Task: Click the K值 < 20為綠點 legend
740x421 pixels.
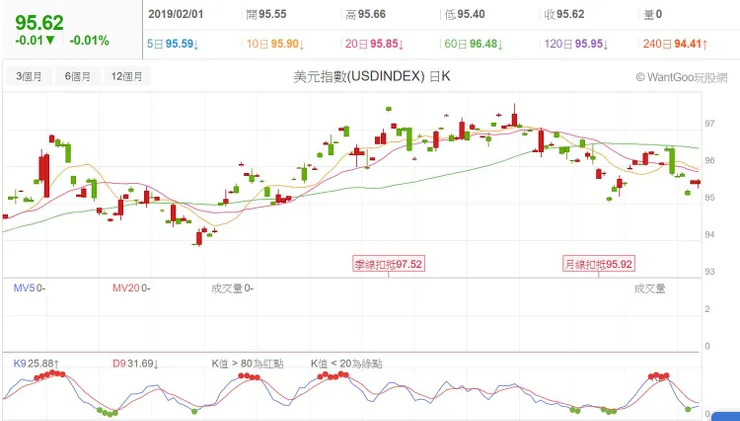Action: point(346,363)
